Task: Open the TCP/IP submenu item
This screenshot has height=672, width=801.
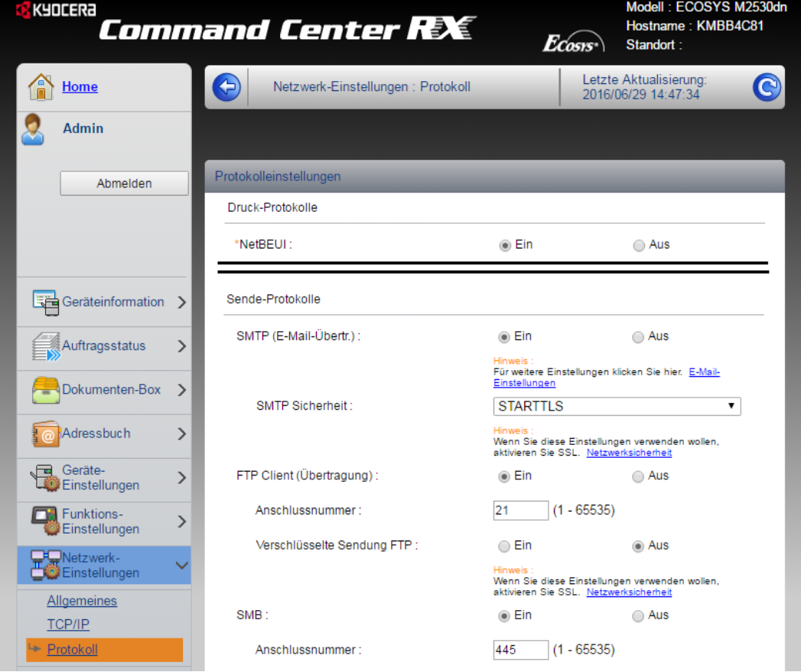Action: [x=68, y=625]
